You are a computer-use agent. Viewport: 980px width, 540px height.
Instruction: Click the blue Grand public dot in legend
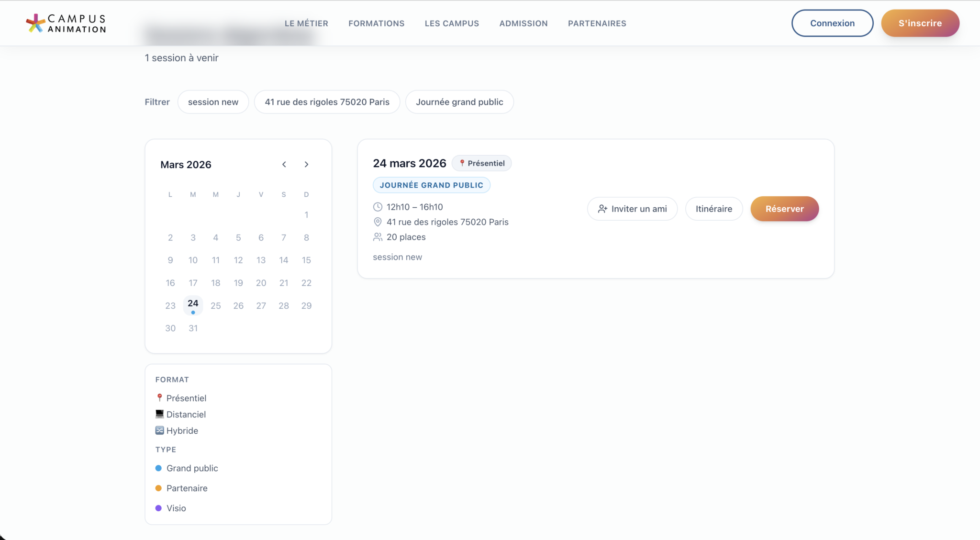158,468
